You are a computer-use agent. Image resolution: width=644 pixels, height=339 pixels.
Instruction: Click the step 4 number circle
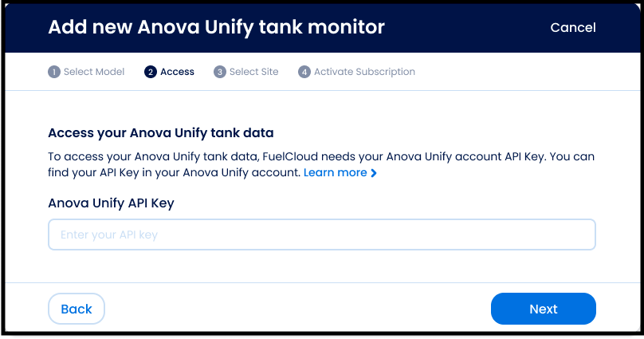(304, 72)
